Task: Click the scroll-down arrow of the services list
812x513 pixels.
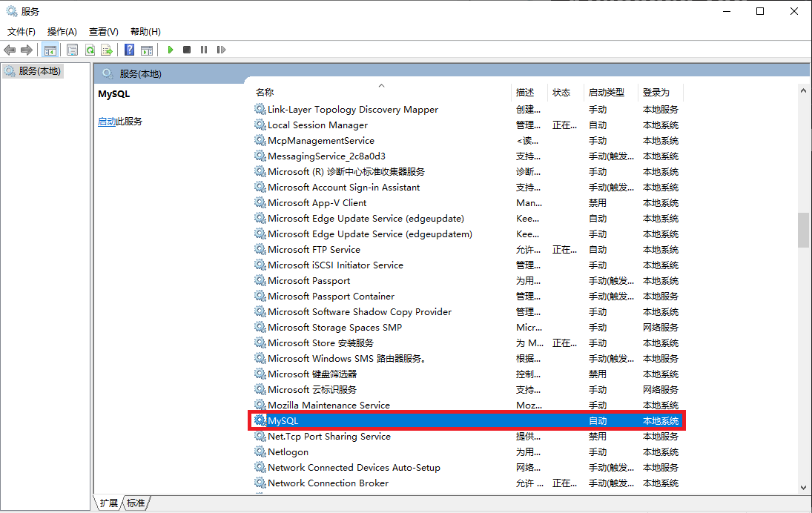Action: [x=803, y=487]
